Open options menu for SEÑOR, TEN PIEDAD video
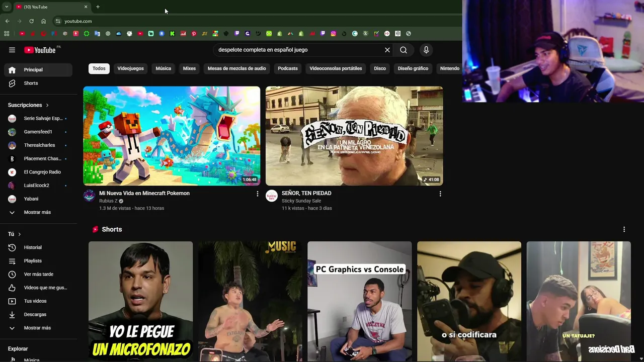 click(x=440, y=194)
